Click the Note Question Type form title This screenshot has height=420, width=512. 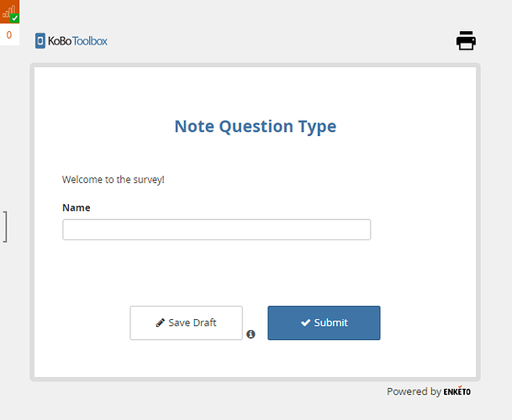(x=256, y=126)
